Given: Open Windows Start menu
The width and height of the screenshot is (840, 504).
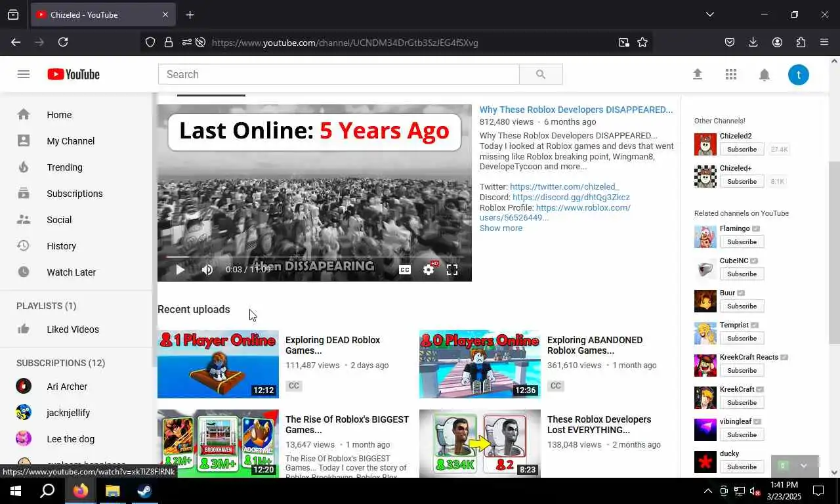Looking at the screenshot, I should click(x=16, y=491).
